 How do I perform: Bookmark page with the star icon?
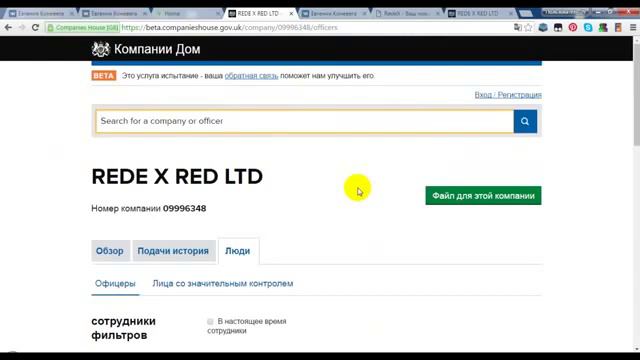coord(528,27)
